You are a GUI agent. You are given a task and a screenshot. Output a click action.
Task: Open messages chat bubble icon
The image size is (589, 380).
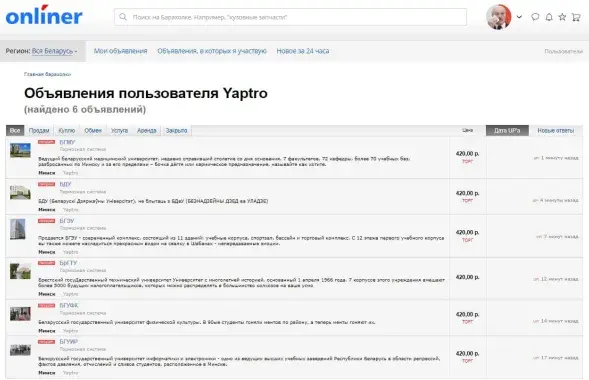(535, 17)
